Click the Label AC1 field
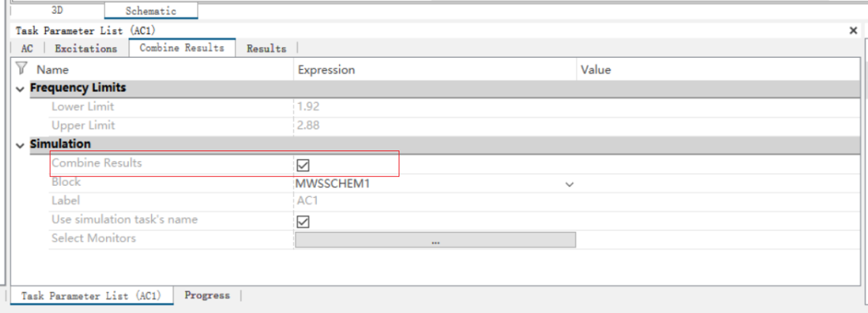 [435, 200]
